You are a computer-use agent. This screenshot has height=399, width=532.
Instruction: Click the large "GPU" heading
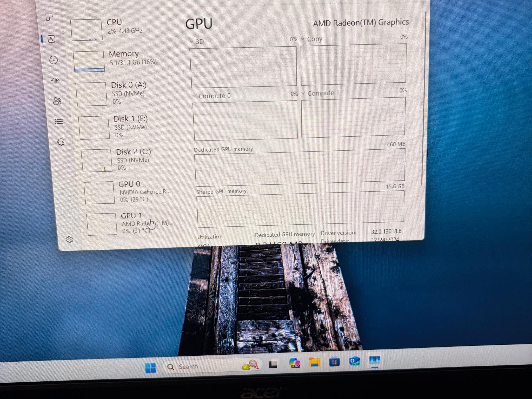(x=199, y=24)
